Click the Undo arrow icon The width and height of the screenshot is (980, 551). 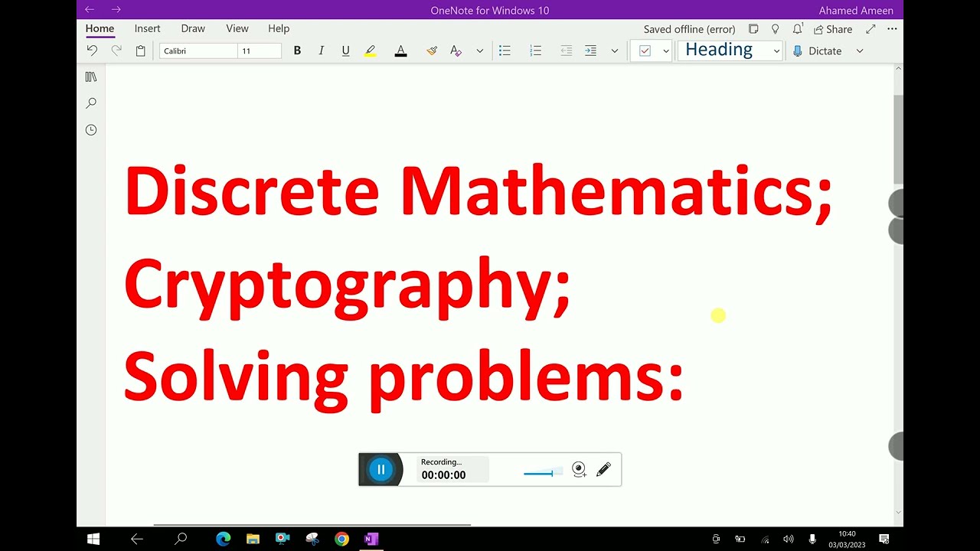coord(92,51)
